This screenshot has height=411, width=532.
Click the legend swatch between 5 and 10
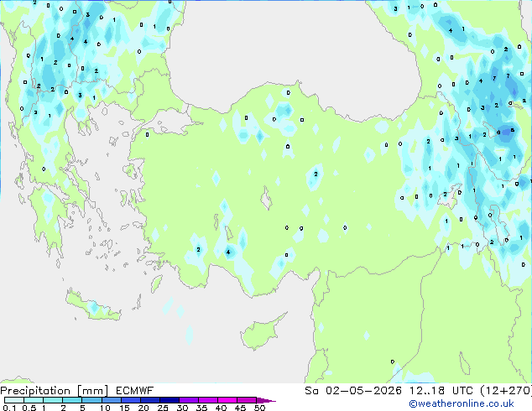pyautogui.click(x=91, y=400)
